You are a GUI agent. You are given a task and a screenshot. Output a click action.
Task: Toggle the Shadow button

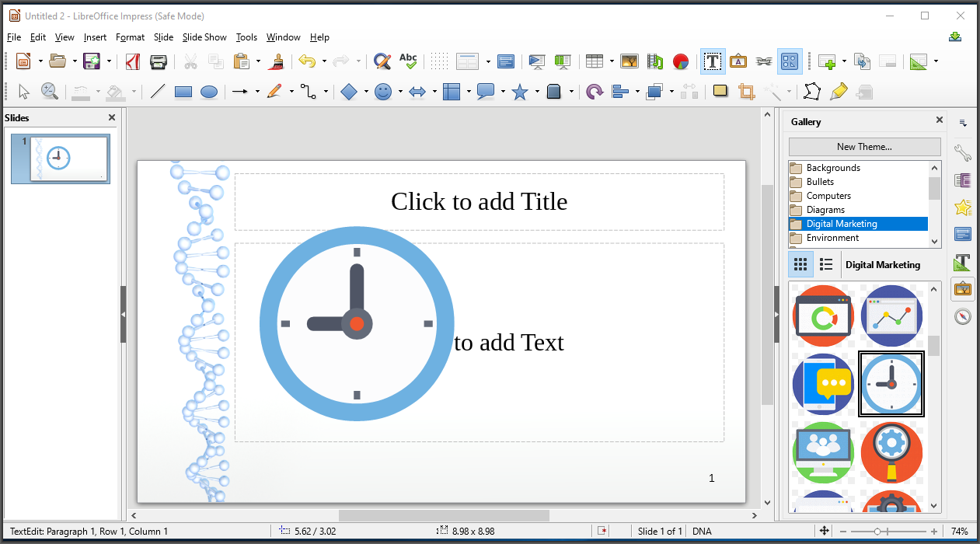coord(720,92)
